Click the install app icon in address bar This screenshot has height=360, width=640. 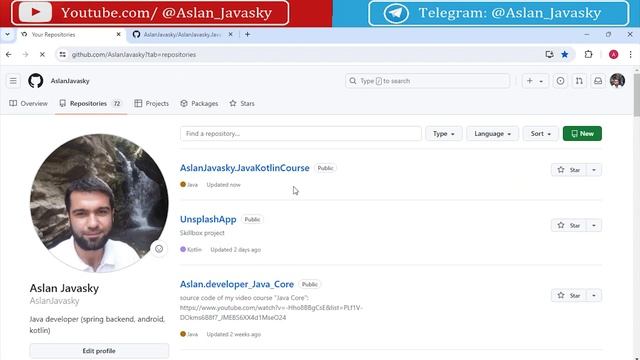[x=549, y=54]
